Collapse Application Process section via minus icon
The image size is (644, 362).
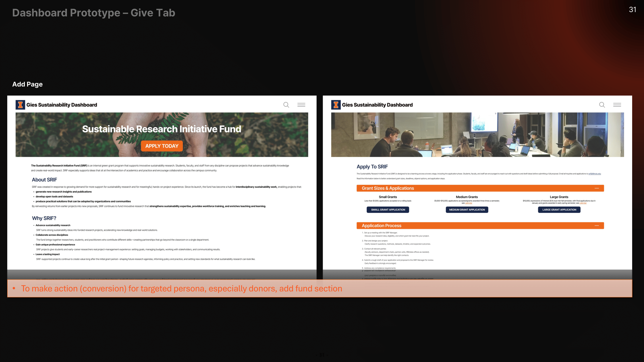tap(597, 226)
